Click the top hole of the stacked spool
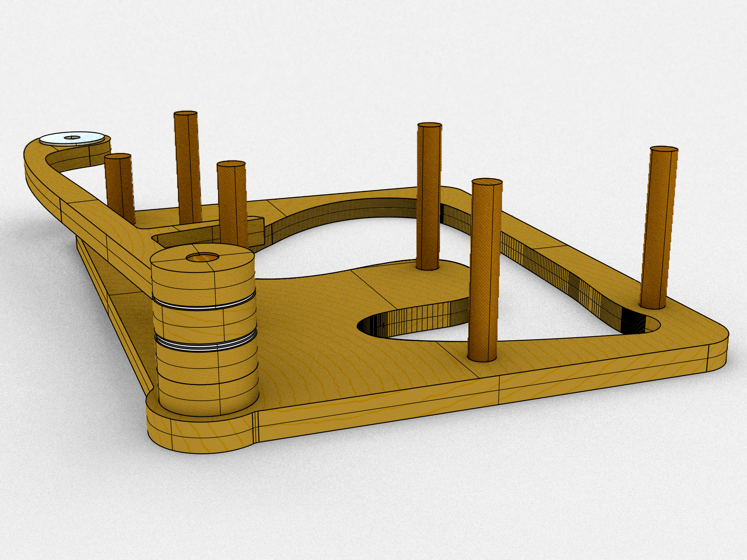747x560 pixels. (x=203, y=258)
